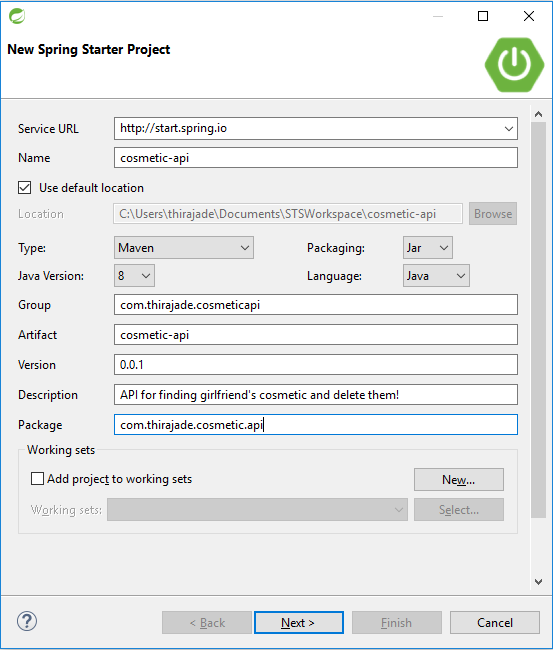Open the disabled Working sets combo box
This screenshot has height=650, width=553.
pos(257,509)
